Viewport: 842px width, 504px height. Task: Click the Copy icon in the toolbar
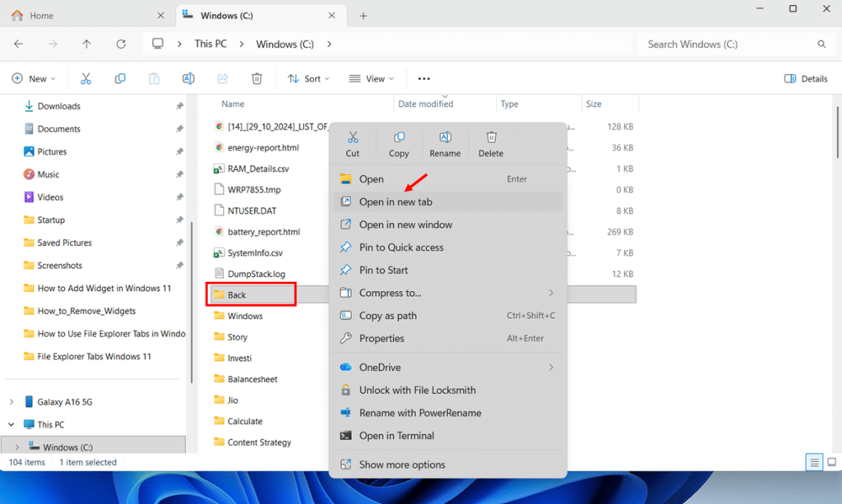click(120, 79)
